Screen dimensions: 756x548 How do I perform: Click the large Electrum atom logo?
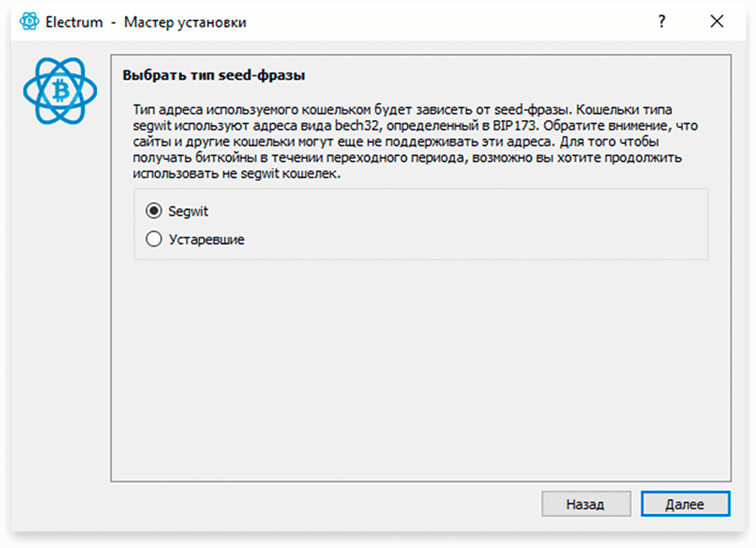click(x=60, y=91)
